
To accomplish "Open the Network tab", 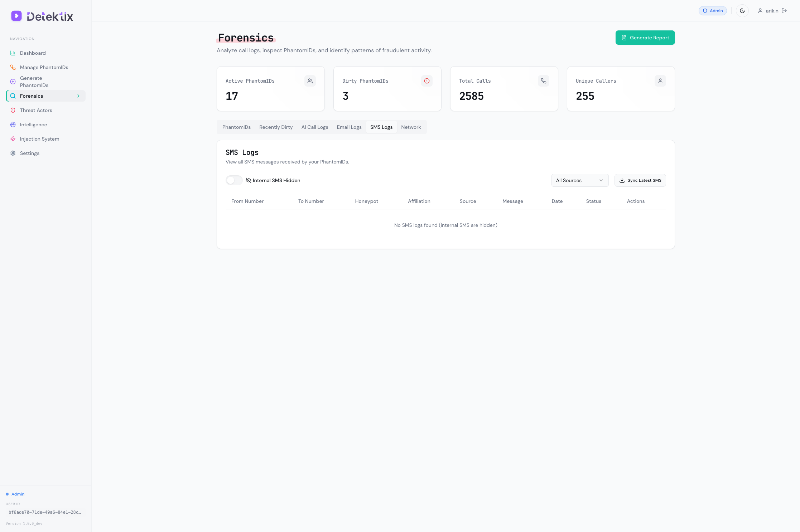I will 411,127.
